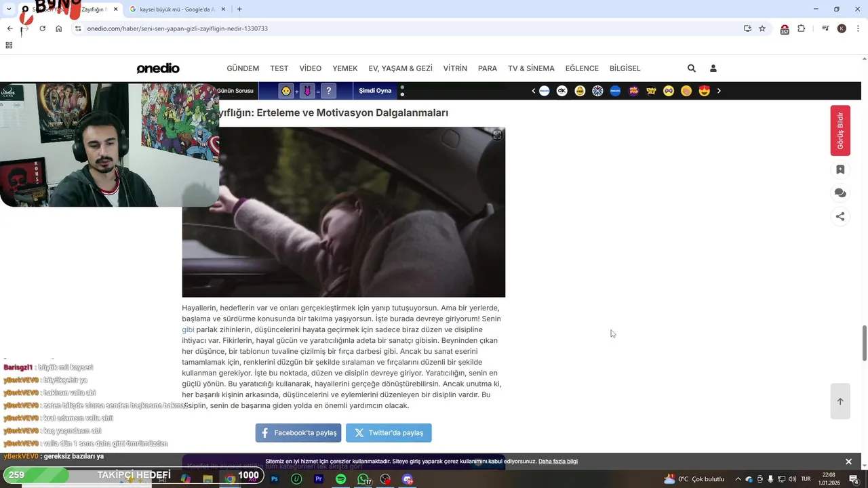
Task: Click the address bar URL field
Action: [407, 28]
